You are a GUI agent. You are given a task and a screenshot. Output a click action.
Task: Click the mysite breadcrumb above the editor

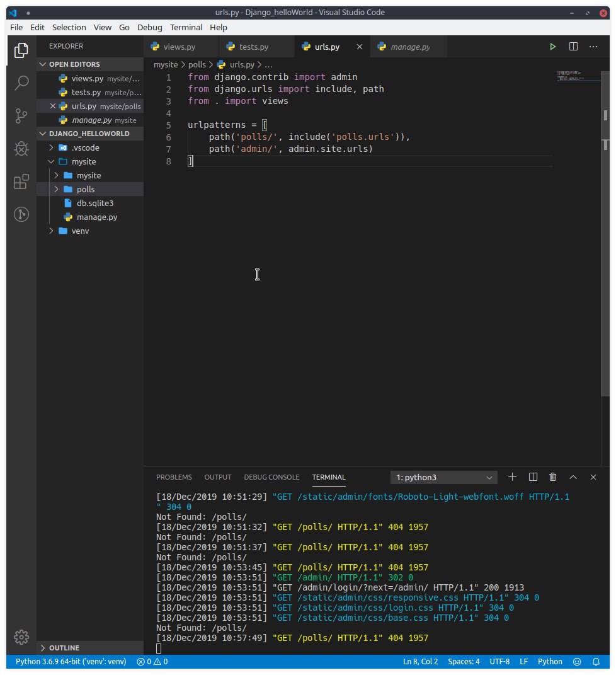(x=166, y=64)
